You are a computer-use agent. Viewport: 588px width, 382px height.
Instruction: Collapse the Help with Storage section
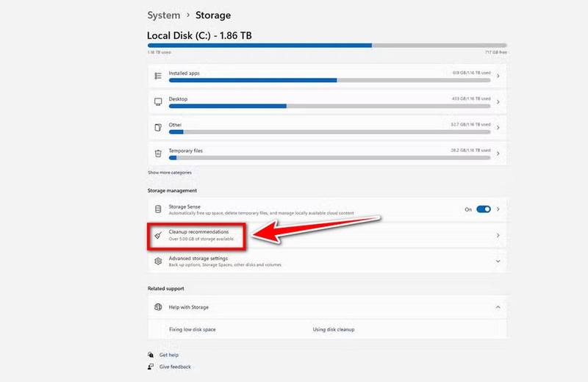point(498,307)
